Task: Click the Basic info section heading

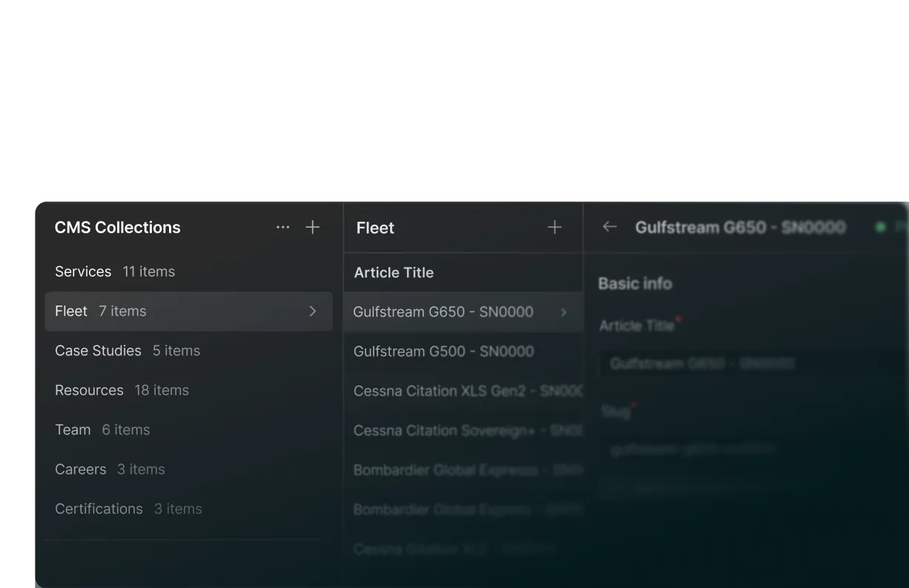Action: (635, 284)
